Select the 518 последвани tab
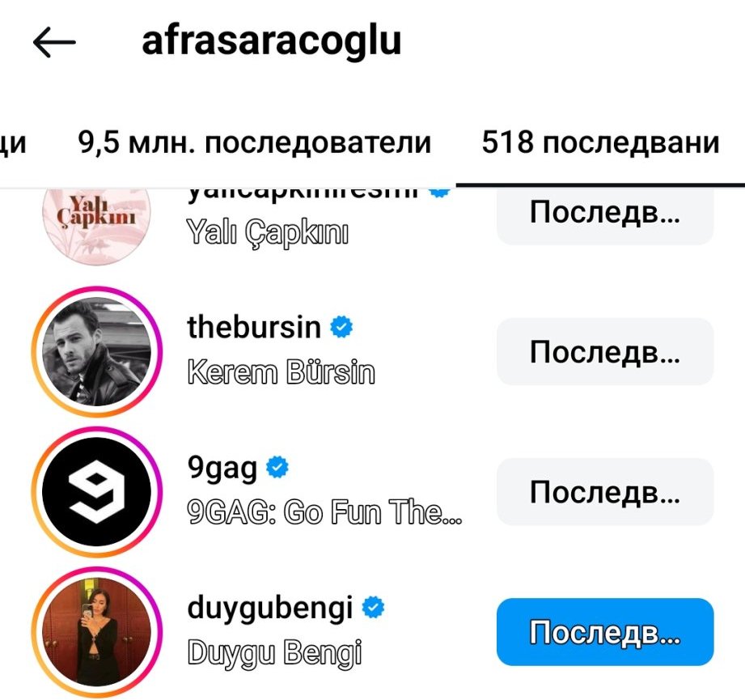The width and height of the screenshot is (745, 700). (600, 142)
